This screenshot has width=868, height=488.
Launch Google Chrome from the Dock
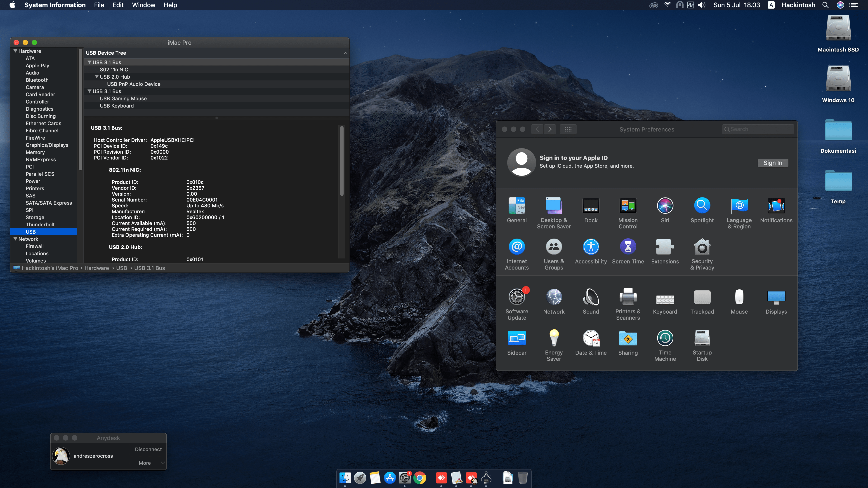(x=420, y=478)
